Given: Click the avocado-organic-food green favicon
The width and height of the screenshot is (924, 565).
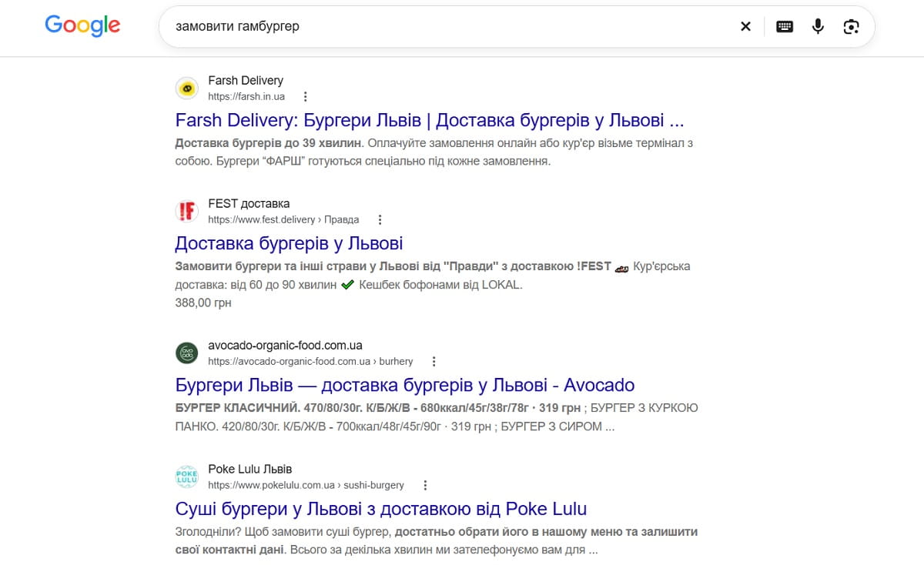Looking at the screenshot, I should pyautogui.click(x=187, y=353).
